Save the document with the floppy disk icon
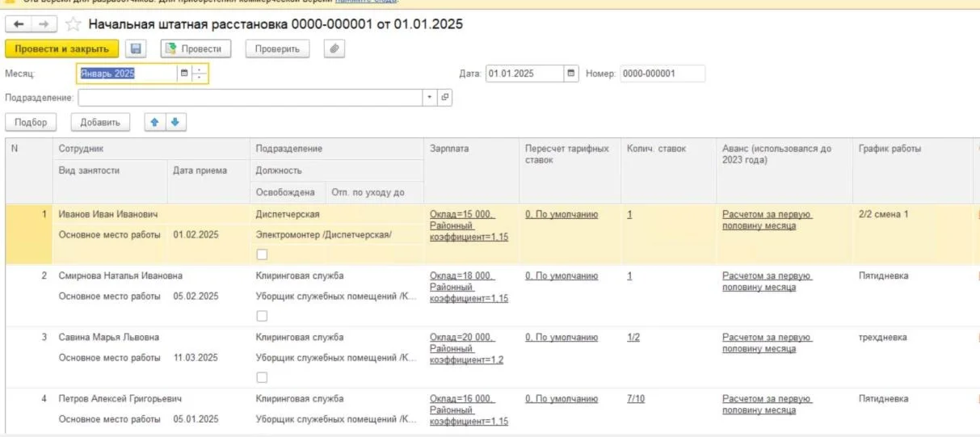The width and height of the screenshot is (980, 437). pyautogui.click(x=137, y=49)
